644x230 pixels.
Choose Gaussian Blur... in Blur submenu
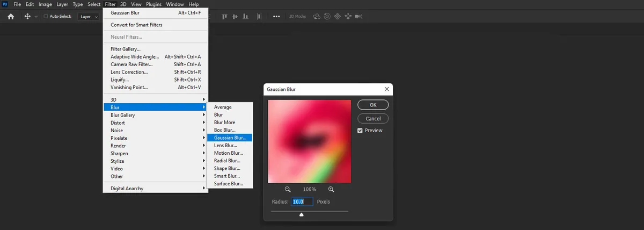pyautogui.click(x=230, y=138)
